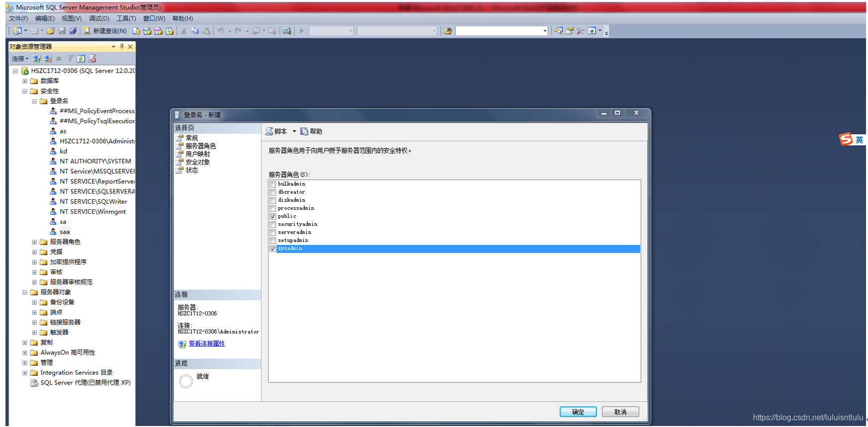Click the New Query (新建查询) toolbar button
The width and height of the screenshot is (868, 427).
coord(105,31)
